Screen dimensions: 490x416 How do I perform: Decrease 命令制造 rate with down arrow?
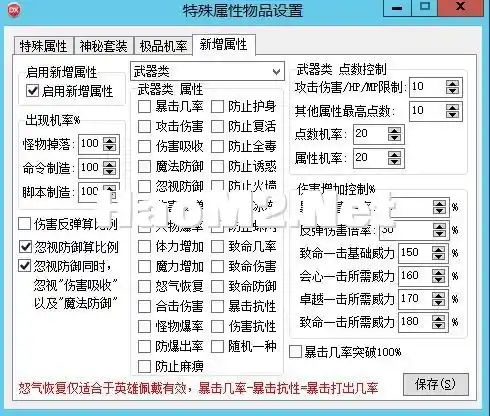[x=110, y=172]
